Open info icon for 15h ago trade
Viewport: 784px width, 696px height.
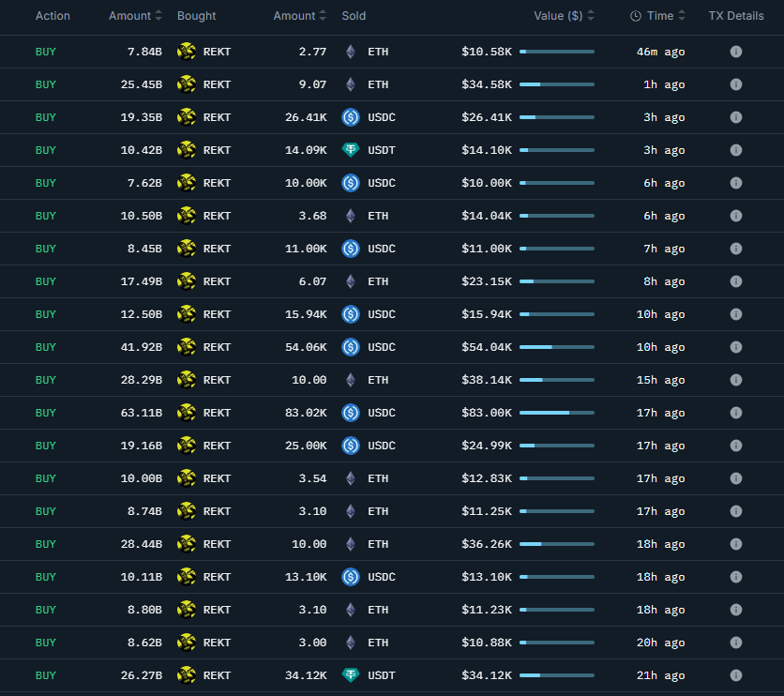click(735, 380)
